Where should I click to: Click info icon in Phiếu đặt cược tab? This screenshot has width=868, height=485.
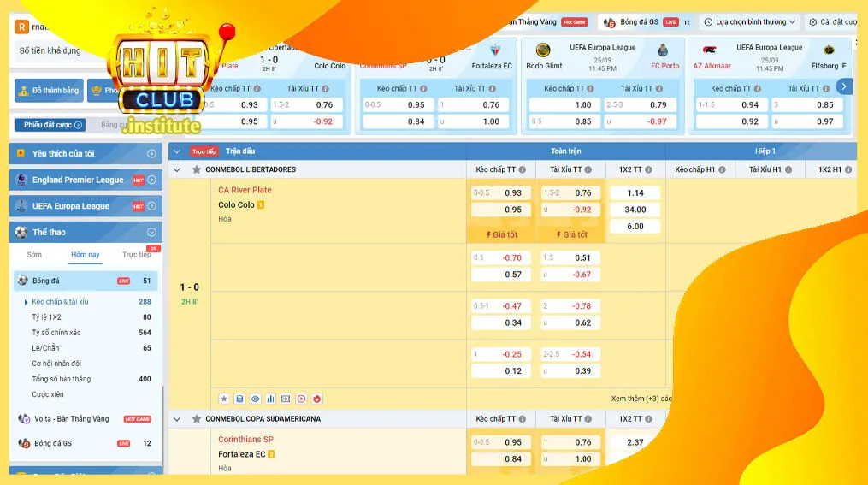(79, 125)
